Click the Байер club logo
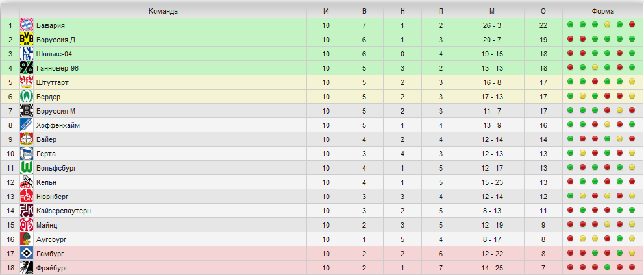Image resolution: width=644 pixels, height=275 pixels. coord(26,139)
